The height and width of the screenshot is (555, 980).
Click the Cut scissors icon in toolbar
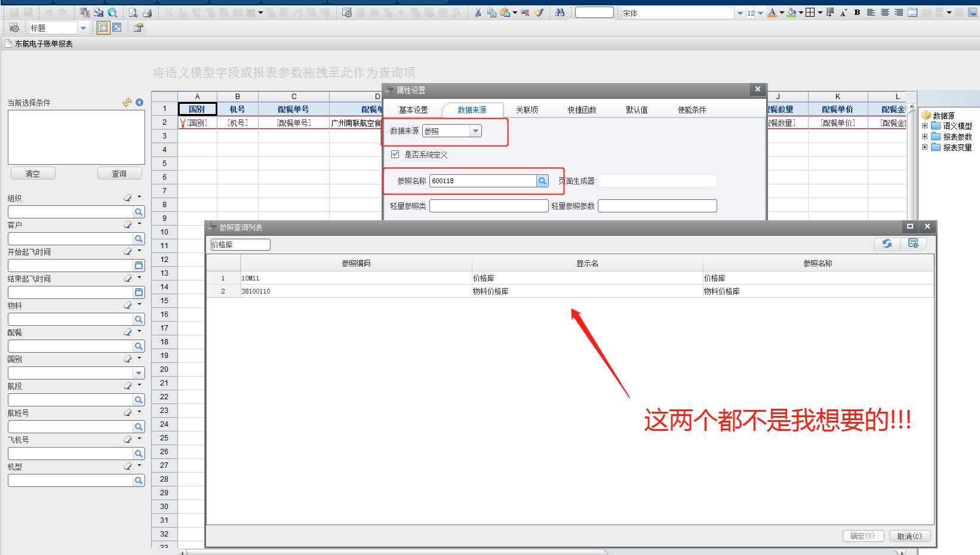point(478,13)
